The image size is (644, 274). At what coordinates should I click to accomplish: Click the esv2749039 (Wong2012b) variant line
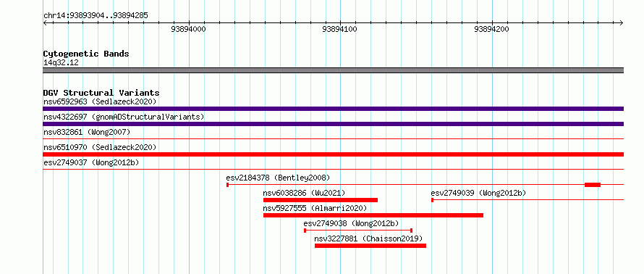(528, 200)
